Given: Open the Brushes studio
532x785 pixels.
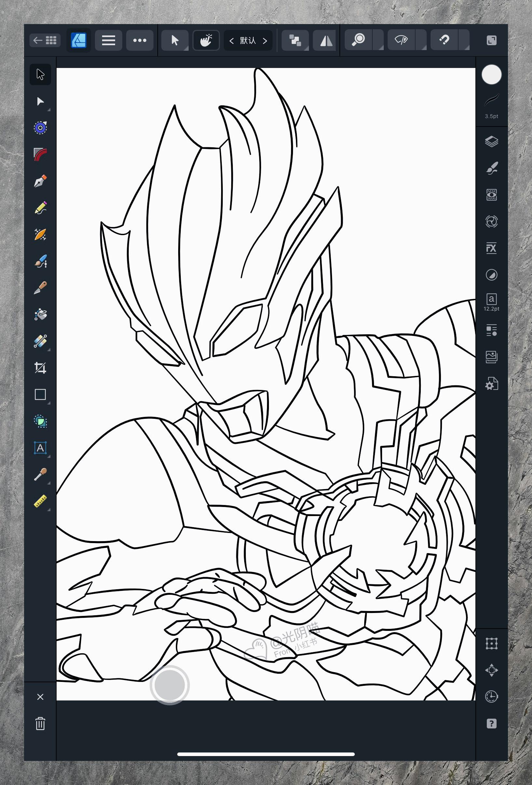Looking at the screenshot, I should click(491, 168).
